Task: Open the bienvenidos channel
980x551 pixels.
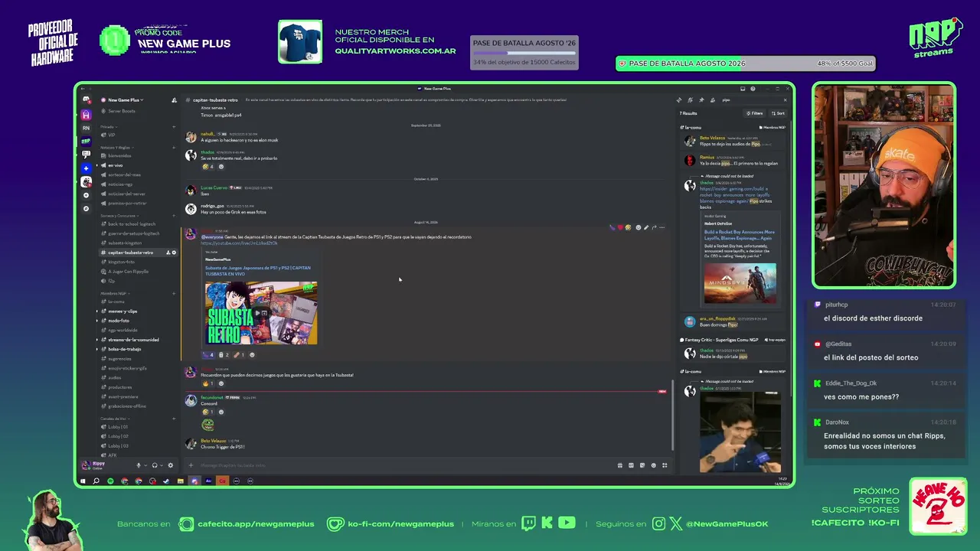Action: (119, 155)
